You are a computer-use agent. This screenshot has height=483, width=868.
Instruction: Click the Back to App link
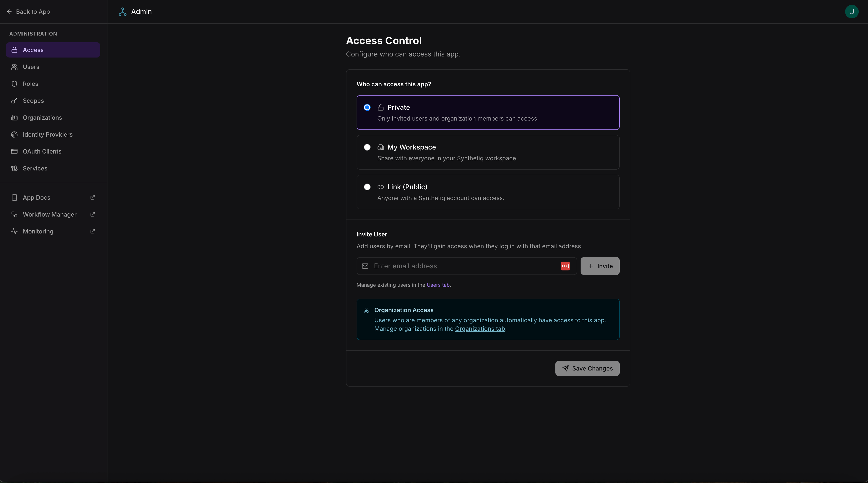pos(28,11)
